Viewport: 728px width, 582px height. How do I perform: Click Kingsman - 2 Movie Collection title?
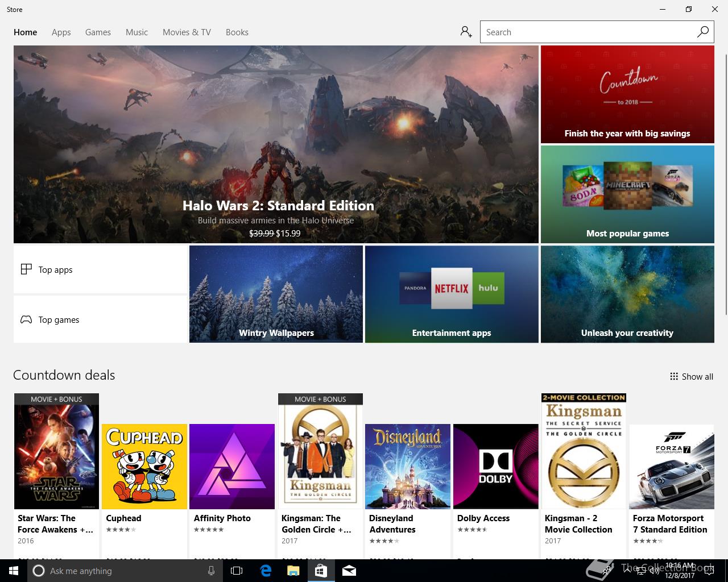[x=578, y=524]
